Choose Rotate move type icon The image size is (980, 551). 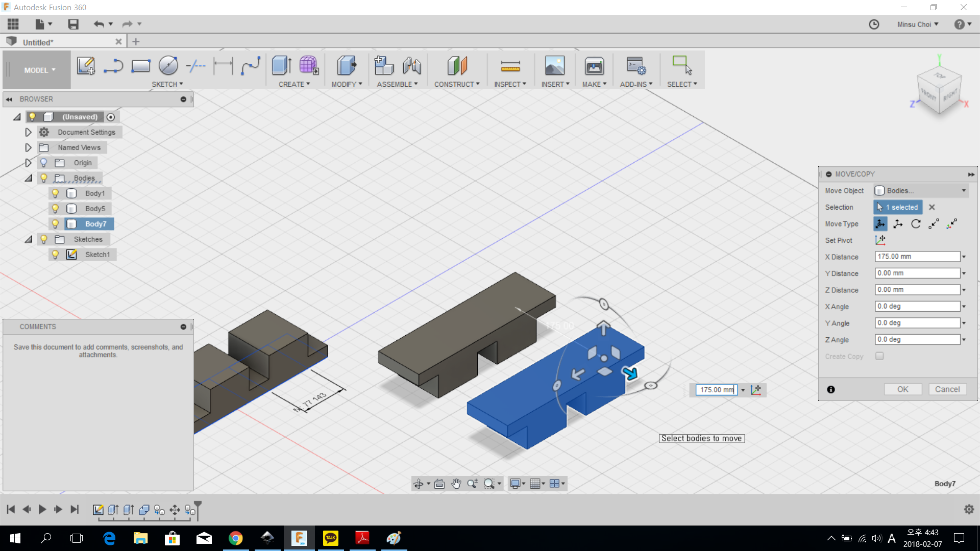pos(916,224)
